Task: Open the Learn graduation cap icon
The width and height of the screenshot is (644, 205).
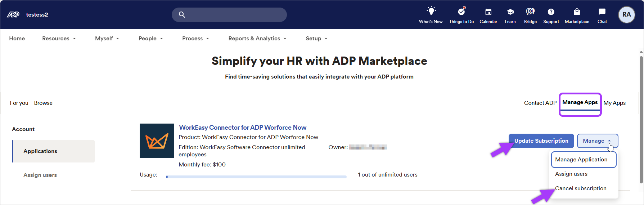Action: tap(510, 12)
